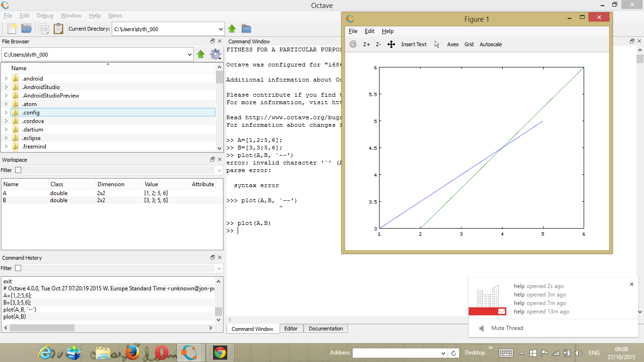Click the Command History horizontal scrollbar
Image resolution: width=644 pixels, height=362 pixels.
point(42,328)
